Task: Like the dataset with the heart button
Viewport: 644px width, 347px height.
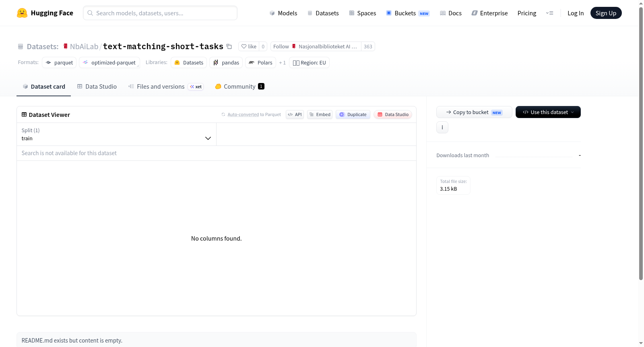Action: point(249,46)
